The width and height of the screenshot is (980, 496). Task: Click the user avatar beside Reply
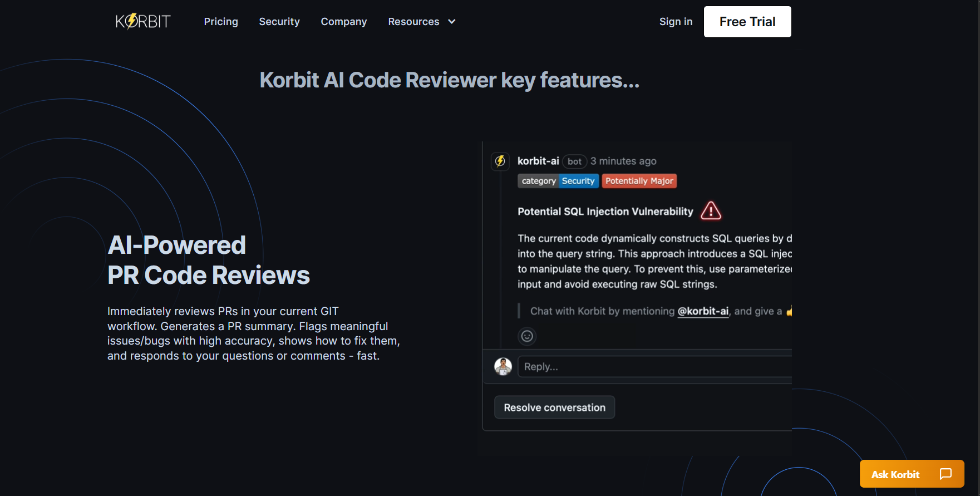pos(503,366)
